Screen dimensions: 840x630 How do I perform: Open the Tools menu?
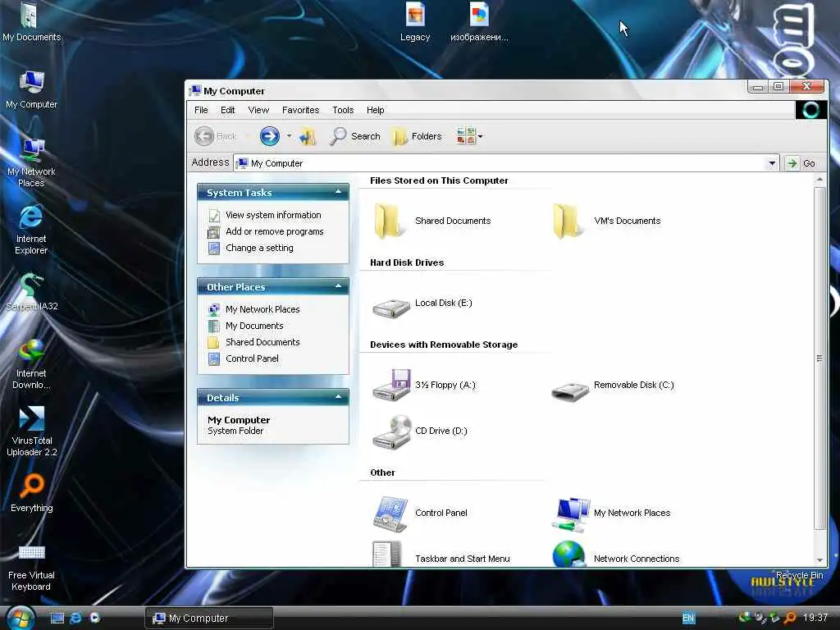pos(343,110)
